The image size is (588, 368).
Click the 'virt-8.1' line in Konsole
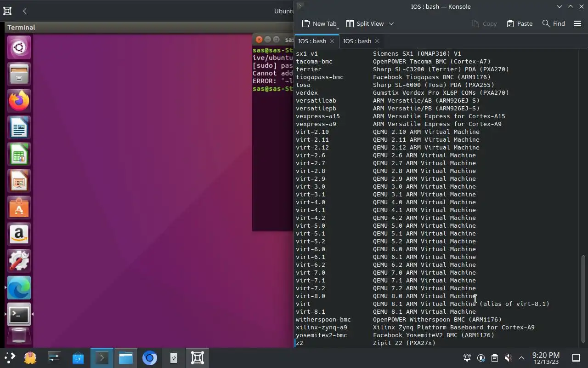tap(386, 312)
